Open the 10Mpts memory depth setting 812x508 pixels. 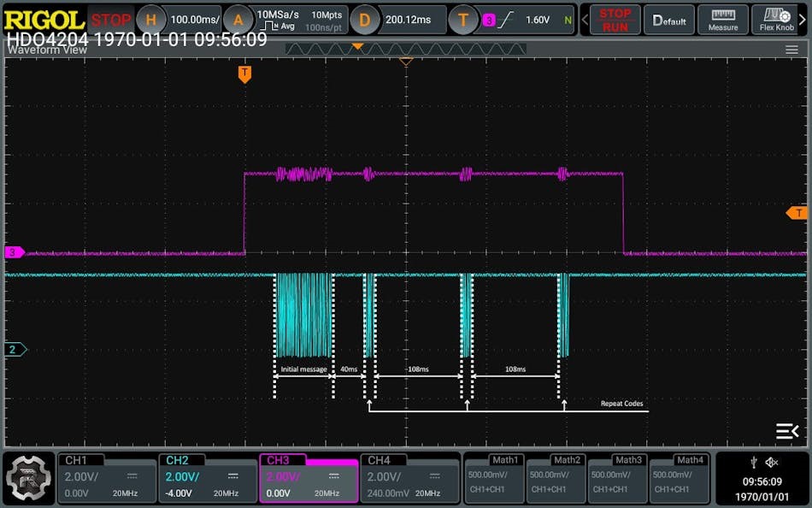click(327, 15)
